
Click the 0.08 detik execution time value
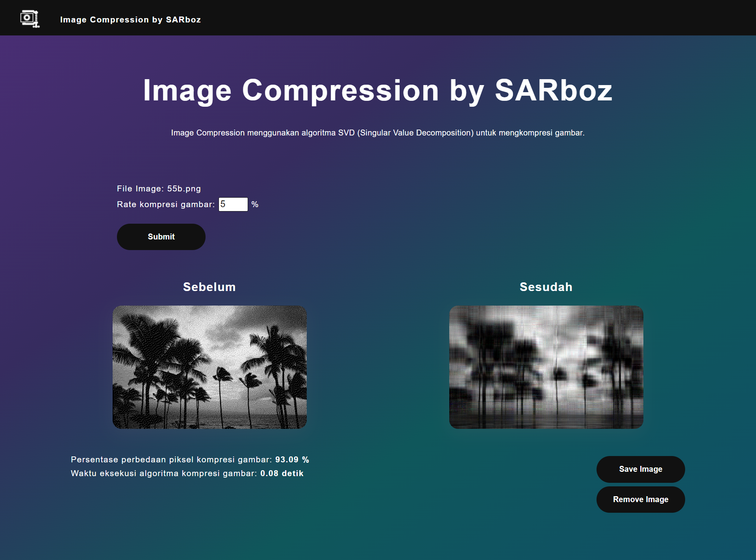pyautogui.click(x=282, y=473)
